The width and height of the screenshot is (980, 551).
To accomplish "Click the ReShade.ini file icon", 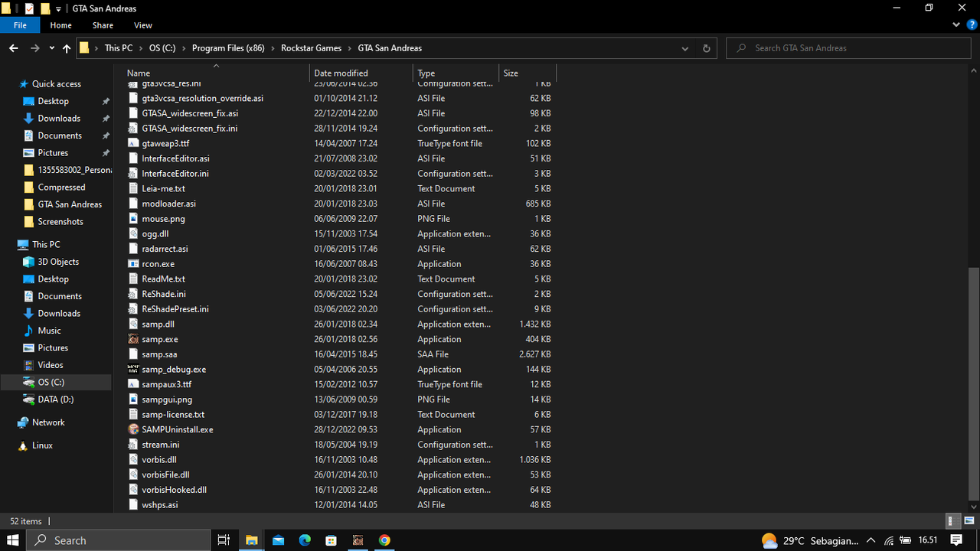I will pos(133,294).
